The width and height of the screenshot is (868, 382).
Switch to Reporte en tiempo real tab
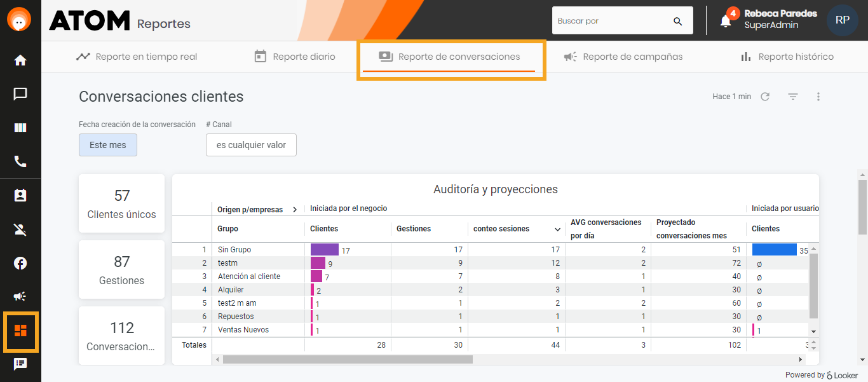(137, 57)
